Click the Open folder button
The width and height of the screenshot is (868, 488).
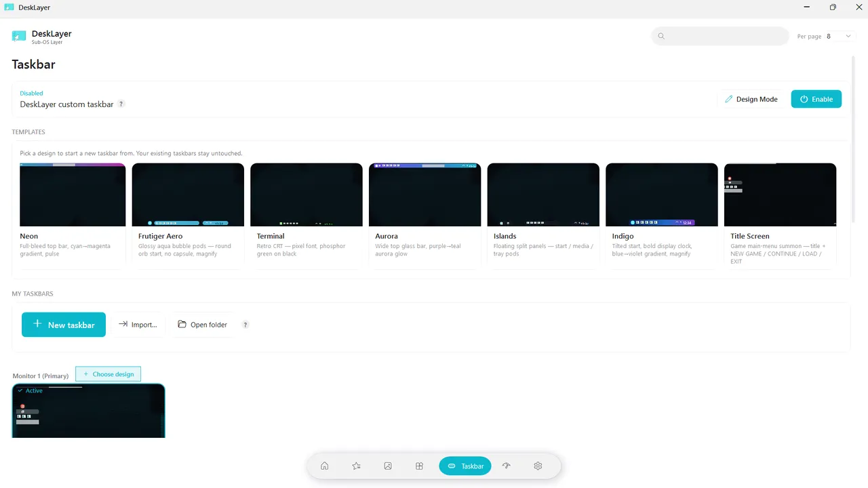click(202, 325)
